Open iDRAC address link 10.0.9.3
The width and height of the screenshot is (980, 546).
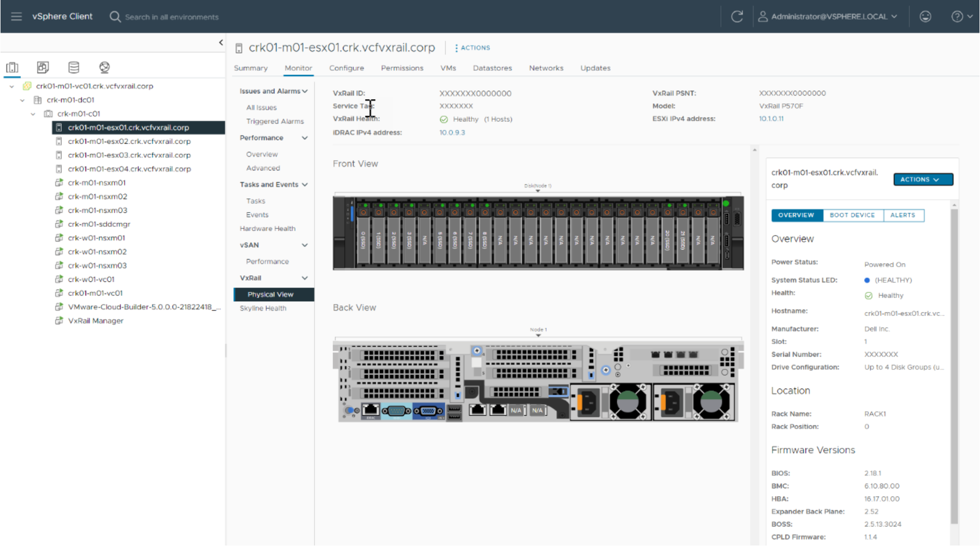(x=452, y=132)
